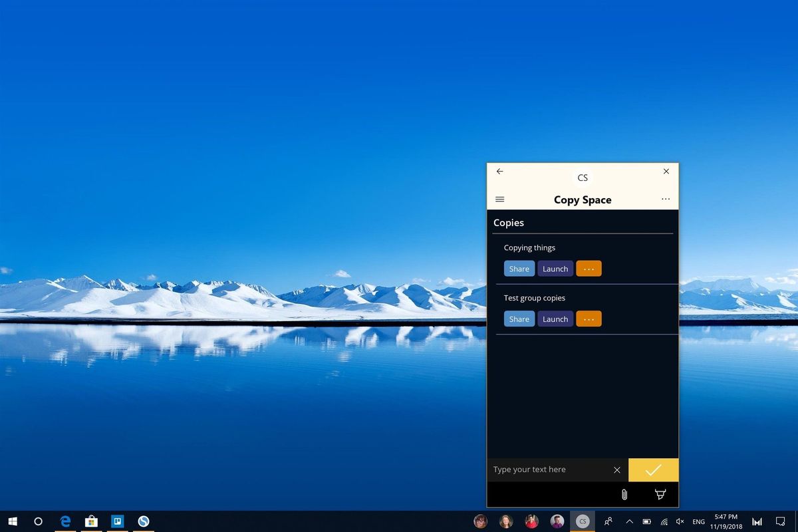This screenshot has height=532, width=798.
Task: Open Copy Space from the taskbar
Action: (x=583, y=521)
